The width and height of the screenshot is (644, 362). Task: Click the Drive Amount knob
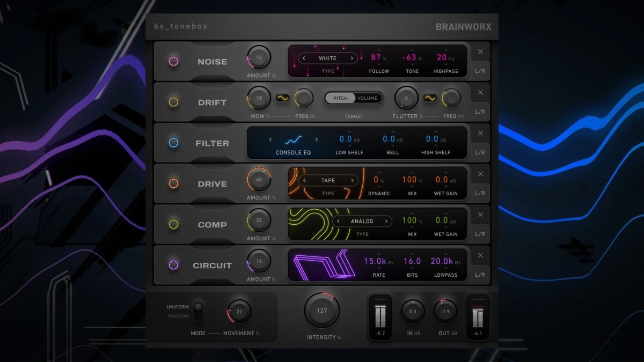[x=259, y=180]
